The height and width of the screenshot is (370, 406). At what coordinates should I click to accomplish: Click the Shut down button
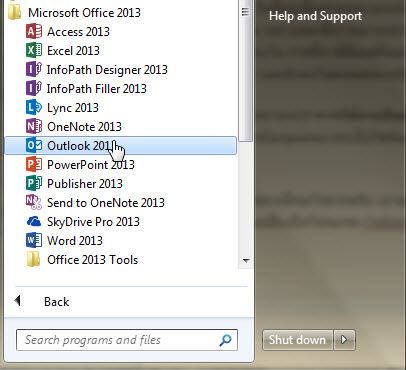coord(298,340)
